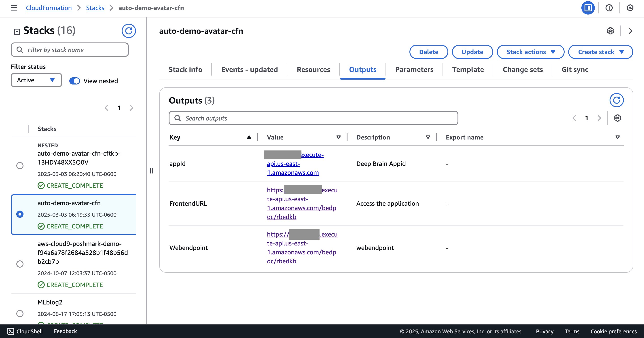644x338 pixels.
Task: Open Terms link in footer
Action: coord(572,331)
